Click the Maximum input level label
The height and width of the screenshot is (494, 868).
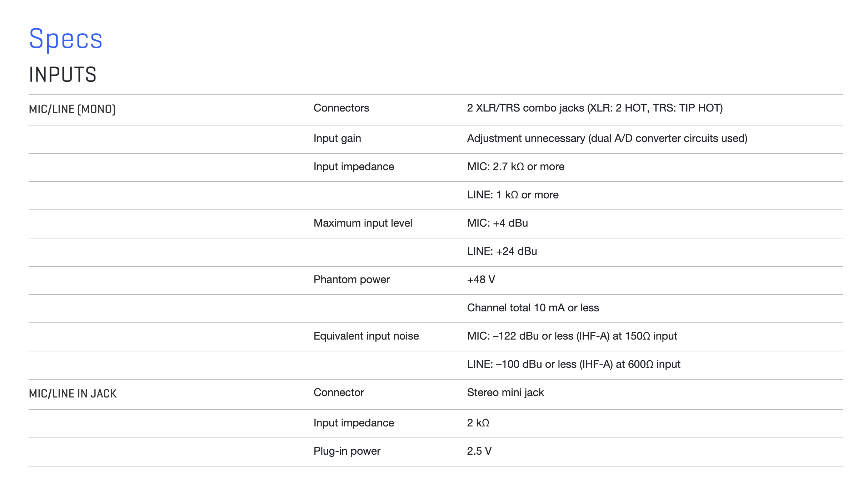363,223
